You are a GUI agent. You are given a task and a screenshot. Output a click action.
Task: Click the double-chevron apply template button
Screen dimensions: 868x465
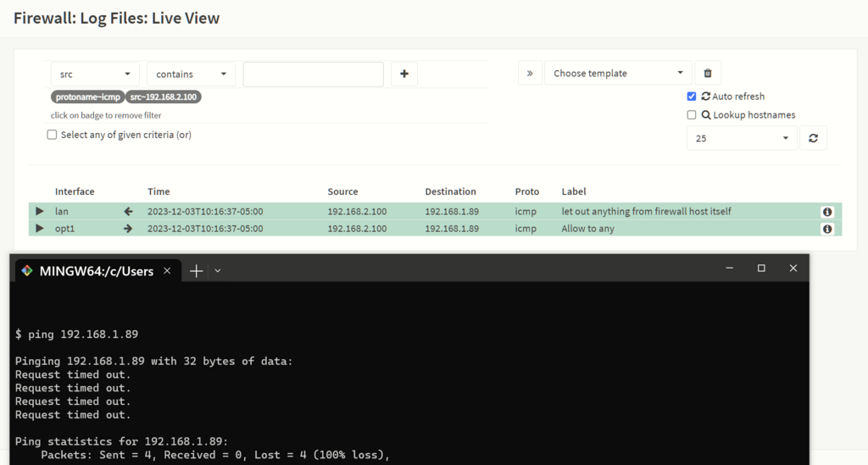click(x=530, y=73)
